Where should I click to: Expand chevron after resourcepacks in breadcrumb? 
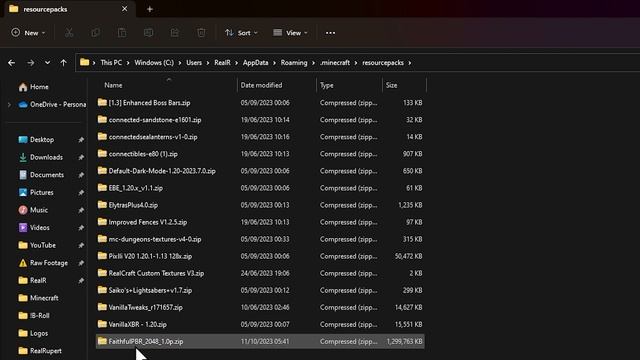(x=409, y=62)
